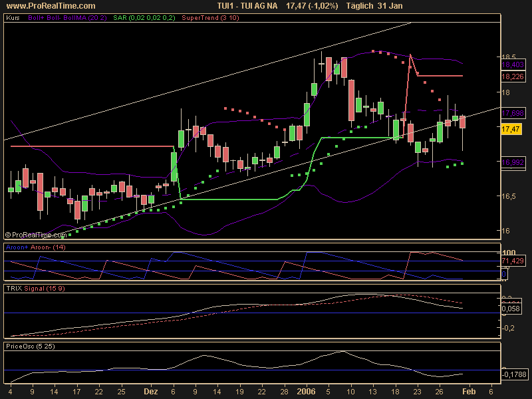Click the yellow 17,47 current price tag
This screenshot has height=399, width=532.
tap(511, 129)
